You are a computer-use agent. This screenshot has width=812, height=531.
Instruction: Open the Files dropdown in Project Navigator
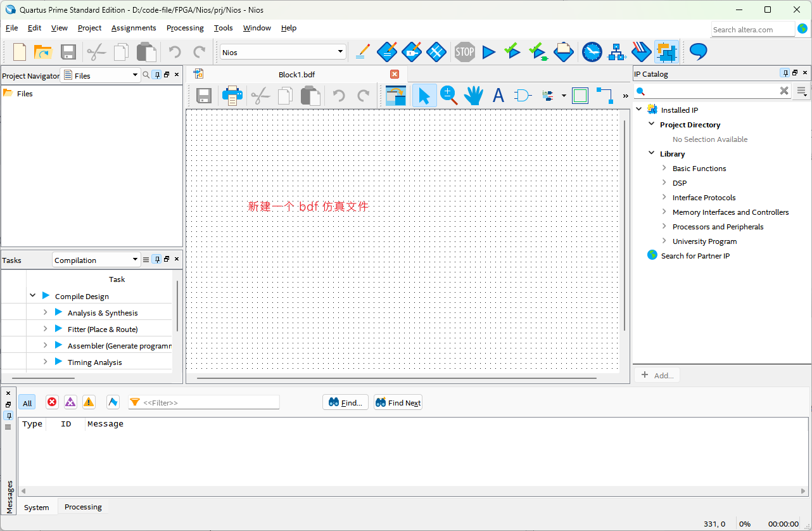pyautogui.click(x=134, y=75)
